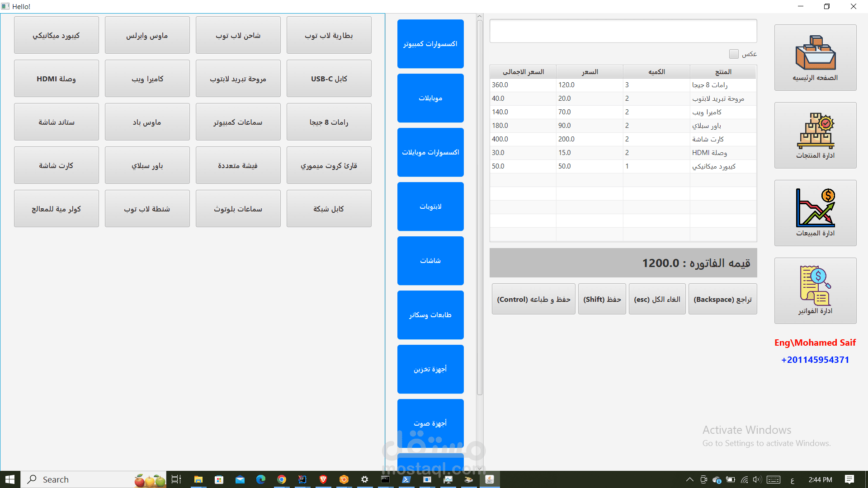Screen dimensions: 868x488
Task: Click the الكميه column header
Action: (656, 72)
